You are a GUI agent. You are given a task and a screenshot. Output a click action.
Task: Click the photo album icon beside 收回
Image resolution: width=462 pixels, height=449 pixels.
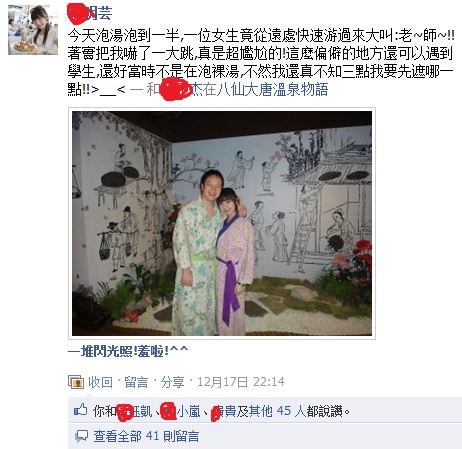(x=76, y=382)
